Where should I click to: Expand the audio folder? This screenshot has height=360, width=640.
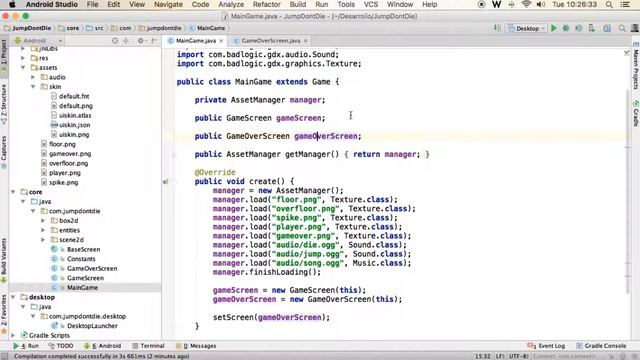tap(33, 77)
